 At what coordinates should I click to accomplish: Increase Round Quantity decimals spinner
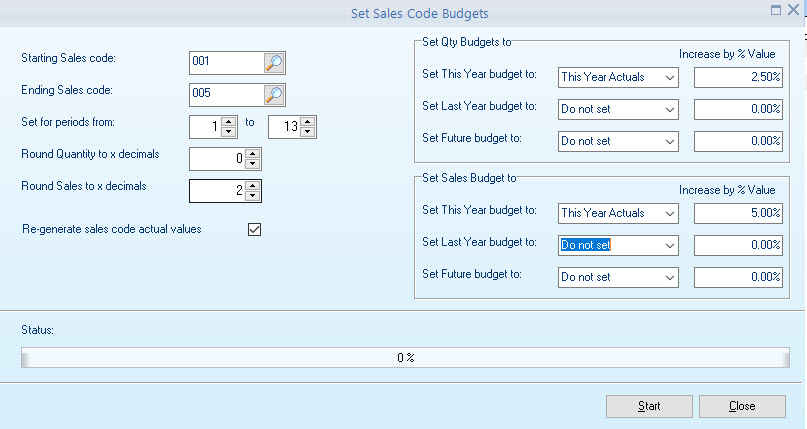[252, 154]
